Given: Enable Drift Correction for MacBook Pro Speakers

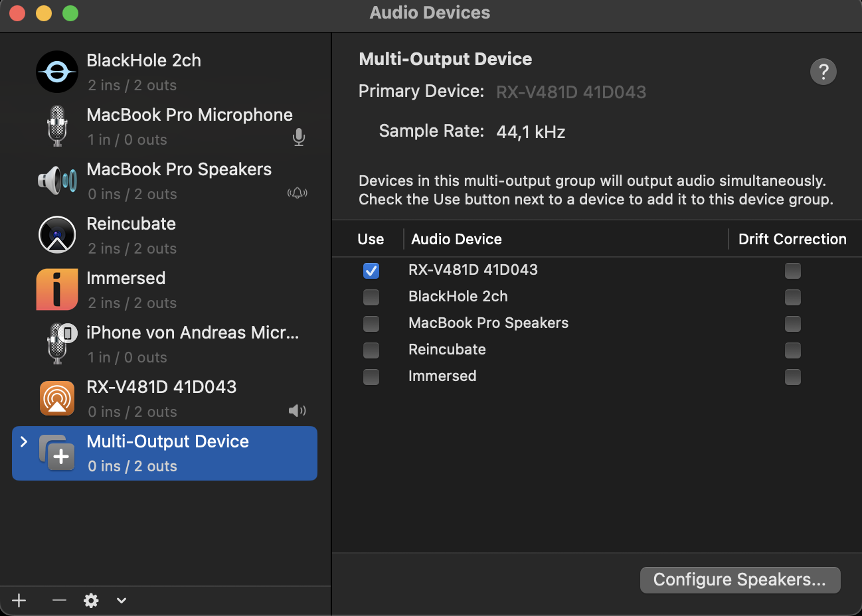Looking at the screenshot, I should [x=792, y=324].
